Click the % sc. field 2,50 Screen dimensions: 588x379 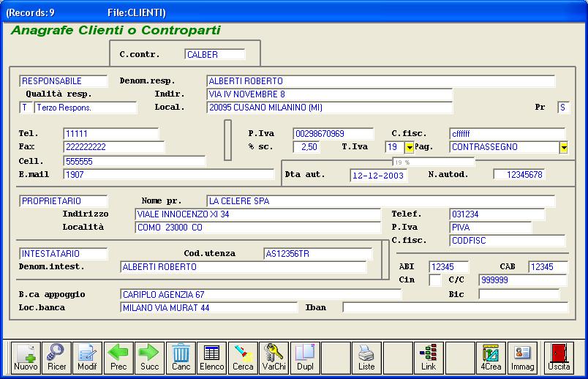pyautogui.click(x=306, y=147)
